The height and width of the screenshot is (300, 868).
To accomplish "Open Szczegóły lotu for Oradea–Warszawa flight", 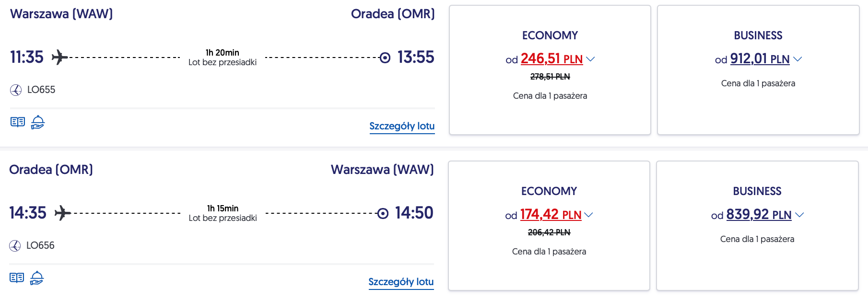I will pos(401,282).
